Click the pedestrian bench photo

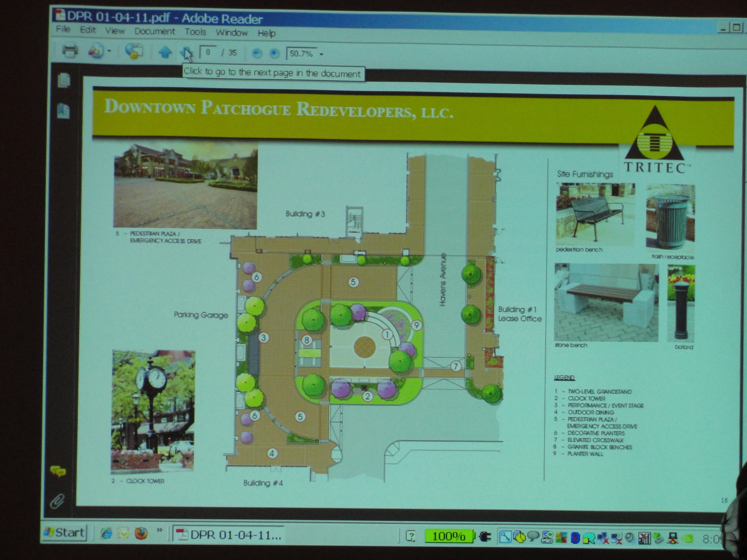coord(595,214)
